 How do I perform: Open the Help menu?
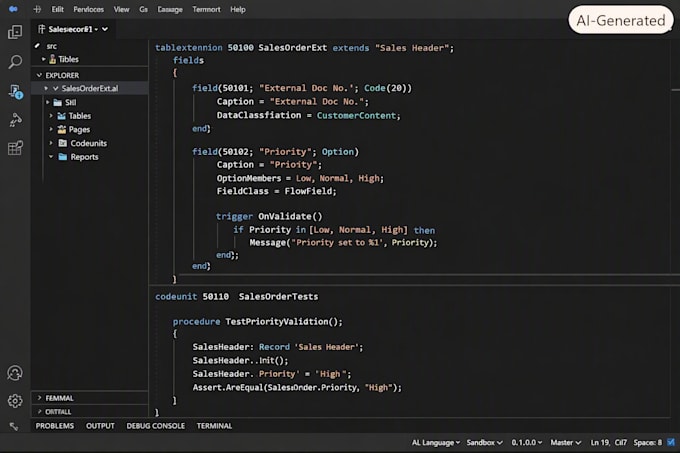[238, 9]
